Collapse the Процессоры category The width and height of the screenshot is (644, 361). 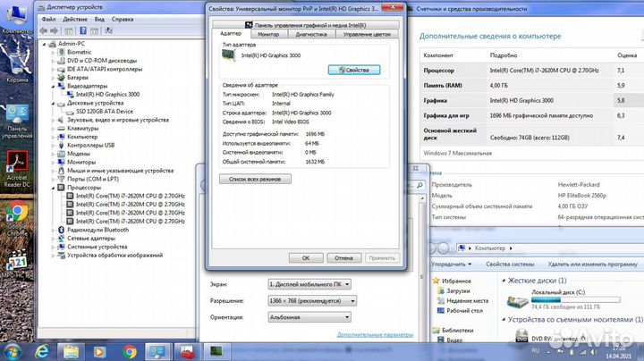[53, 188]
